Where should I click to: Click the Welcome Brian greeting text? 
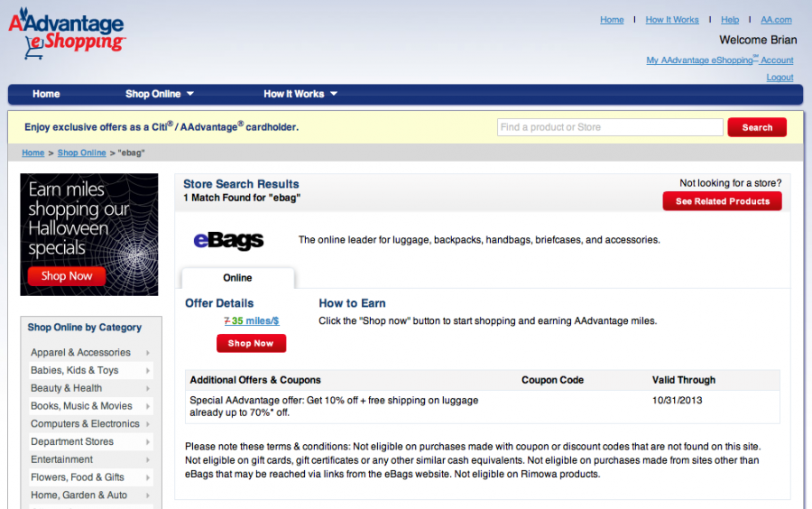click(x=758, y=40)
